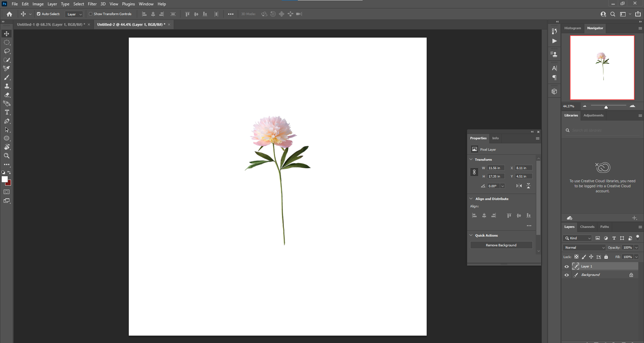Hide Layer 1 visibility eye

[x=567, y=266]
